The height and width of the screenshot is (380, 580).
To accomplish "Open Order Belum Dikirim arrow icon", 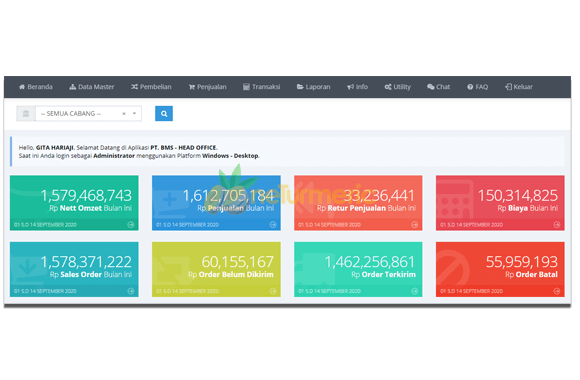I will click(273, 291).
